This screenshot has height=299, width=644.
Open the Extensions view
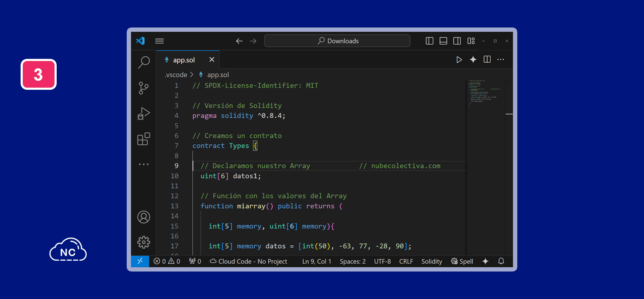pyautogui.click(x=143, y=139)
